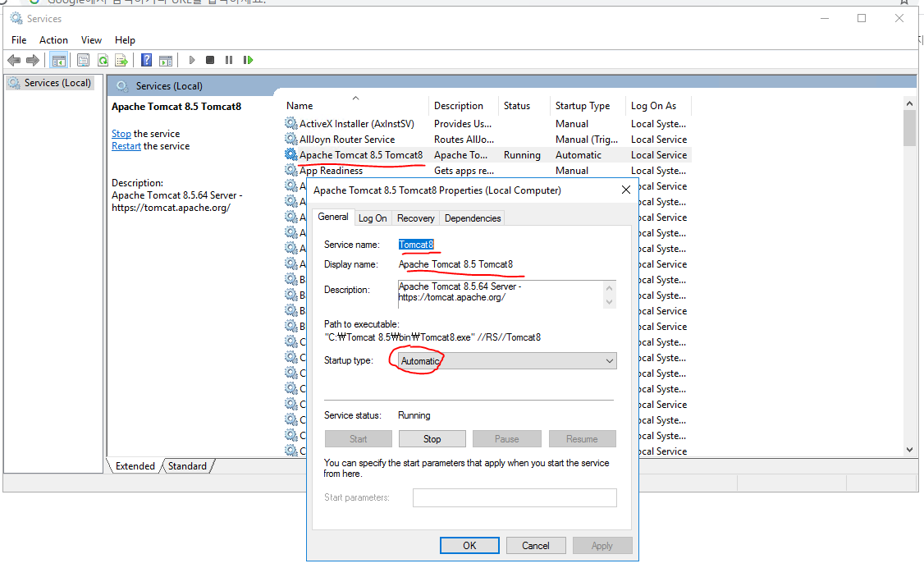Sort by the Name column header
This screenshot has width=924, height=568.
tap(356, 105)
